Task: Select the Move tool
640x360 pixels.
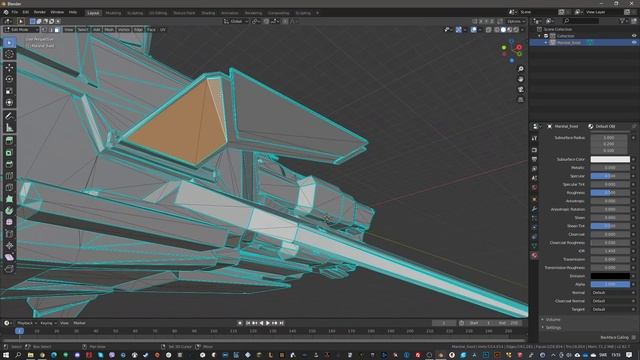Action: [9, 68]
